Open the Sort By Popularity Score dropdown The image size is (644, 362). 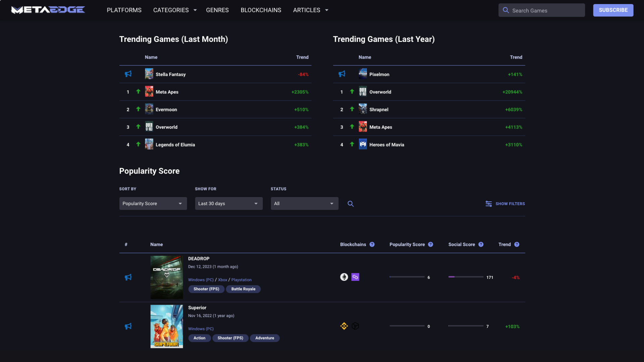[x=153, y=203]
